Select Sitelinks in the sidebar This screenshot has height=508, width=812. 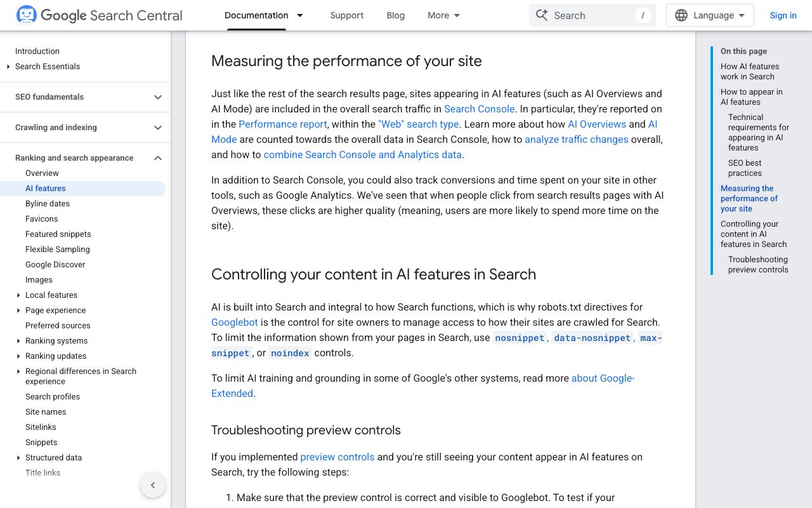(41, 427)
